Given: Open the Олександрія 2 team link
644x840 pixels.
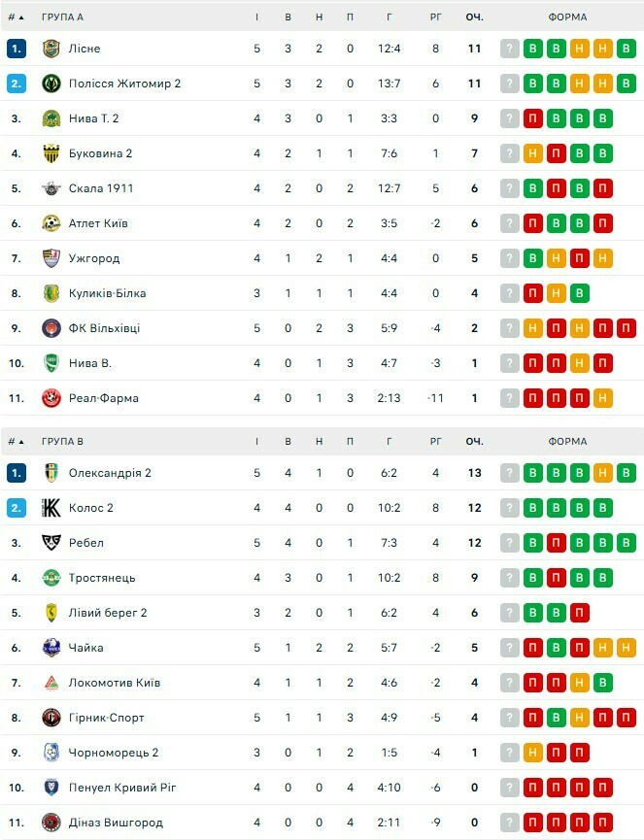Looking at the screenshot, I should pyautogui.click(x=110, y=473).
